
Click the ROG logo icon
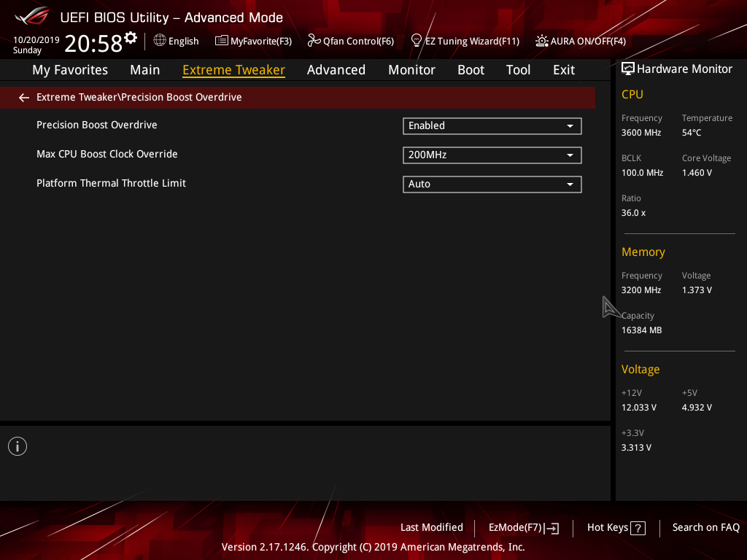32,17
